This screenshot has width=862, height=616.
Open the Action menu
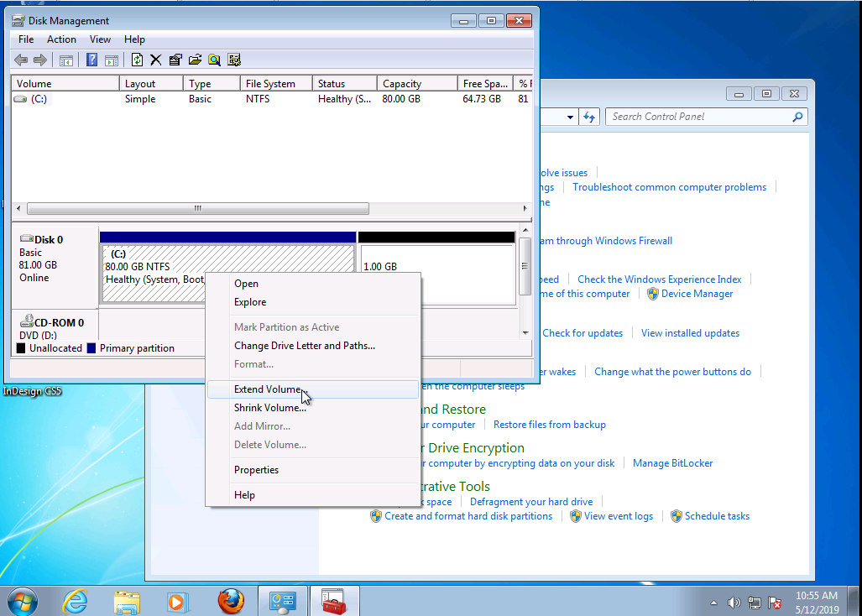coord(61,39)
